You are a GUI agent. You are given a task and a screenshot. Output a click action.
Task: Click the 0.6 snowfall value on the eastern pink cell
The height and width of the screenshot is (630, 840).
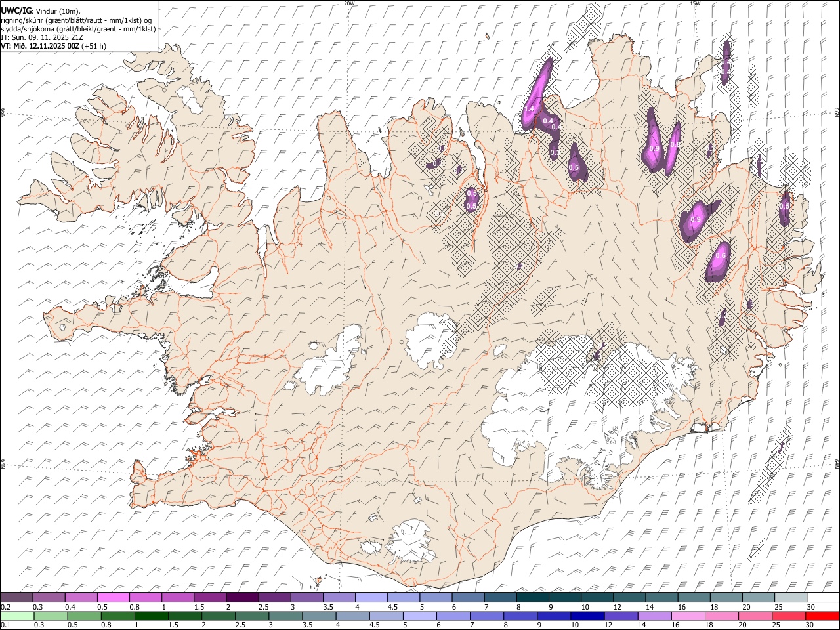(721, 255)
